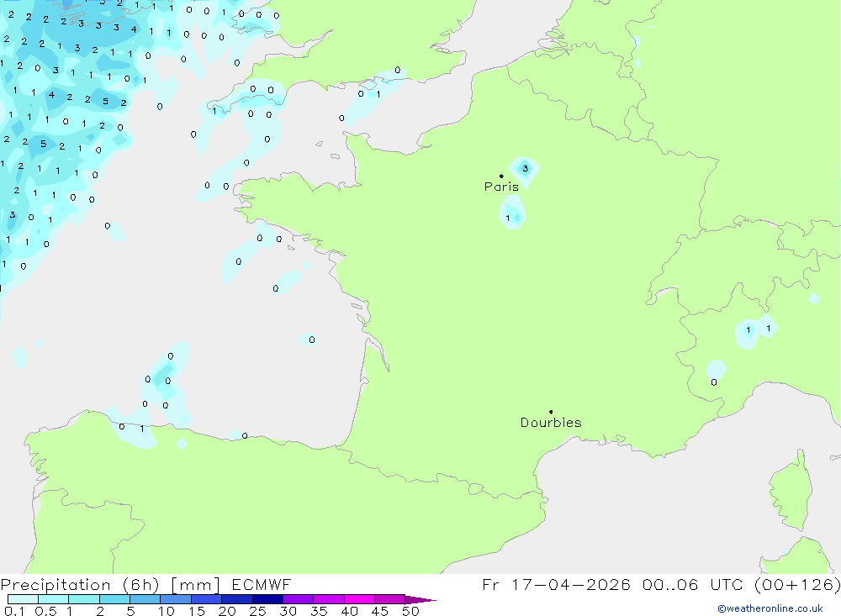Click the precipitation value 1 south of Paris
The image size is (841, 616).
tap(507, 218)
